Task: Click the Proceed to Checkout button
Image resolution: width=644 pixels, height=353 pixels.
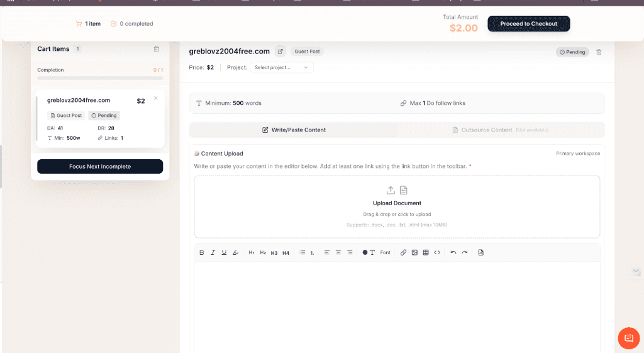Action: (528, 24)
